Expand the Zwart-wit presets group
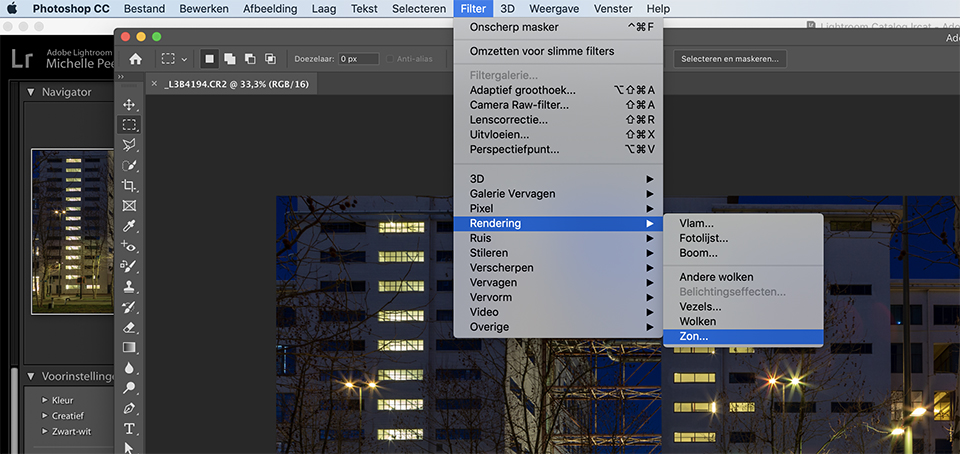This screenshot has width=960, height=454. [45, 431]
